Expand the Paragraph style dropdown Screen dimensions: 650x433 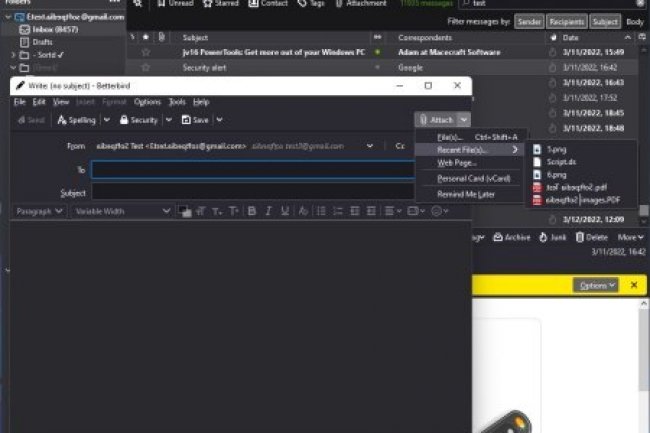point(39,211)
